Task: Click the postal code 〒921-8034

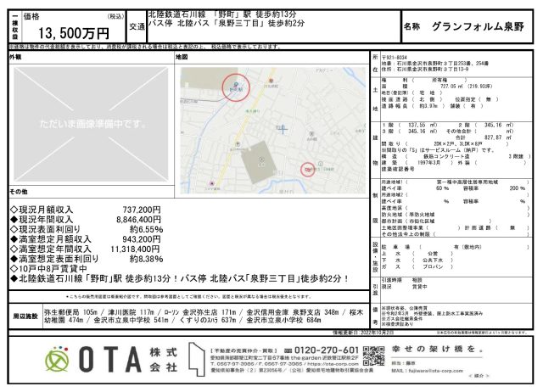Action: click(x=395, y=58)
